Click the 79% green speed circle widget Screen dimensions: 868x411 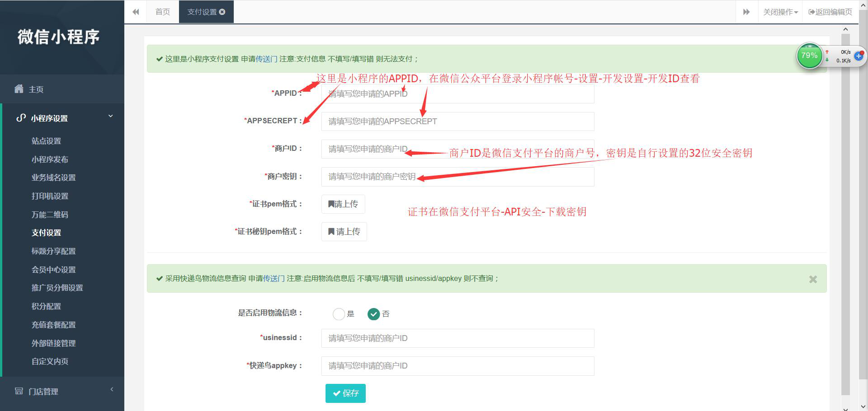click(x=809, y=56)
